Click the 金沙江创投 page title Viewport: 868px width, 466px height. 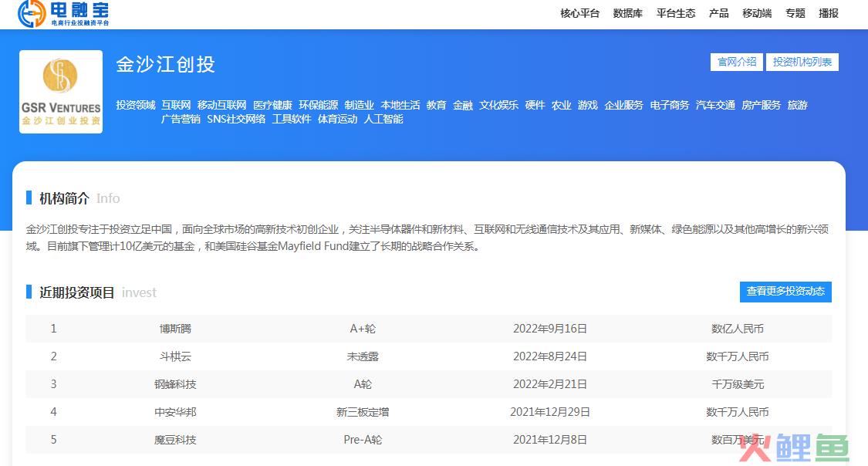166,65
